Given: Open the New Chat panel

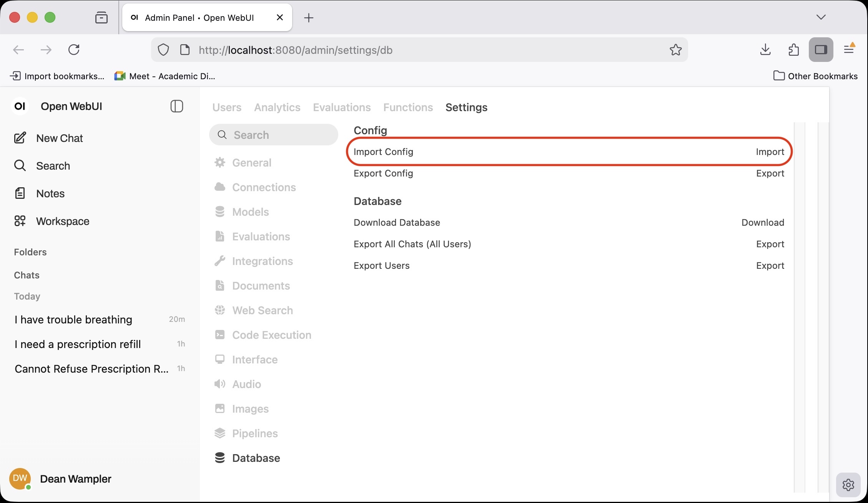Looking at the screenshot, I should click(59, 138).
